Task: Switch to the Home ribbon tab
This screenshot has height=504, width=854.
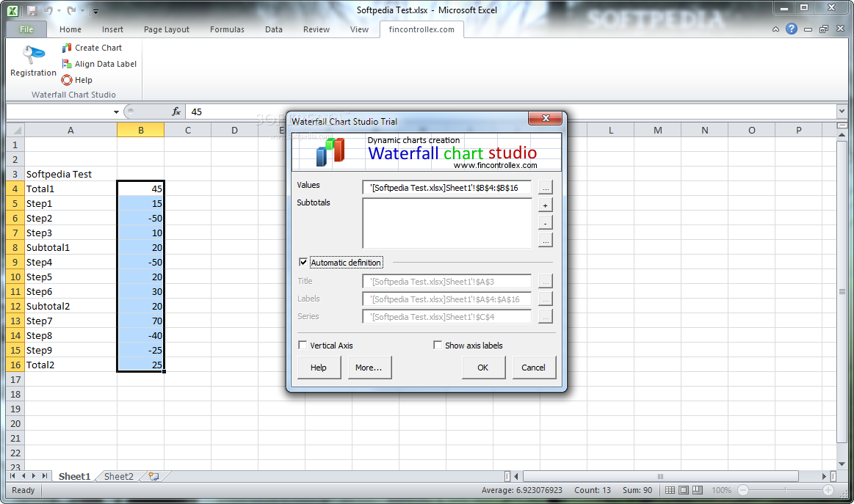Action: point(70,29)
